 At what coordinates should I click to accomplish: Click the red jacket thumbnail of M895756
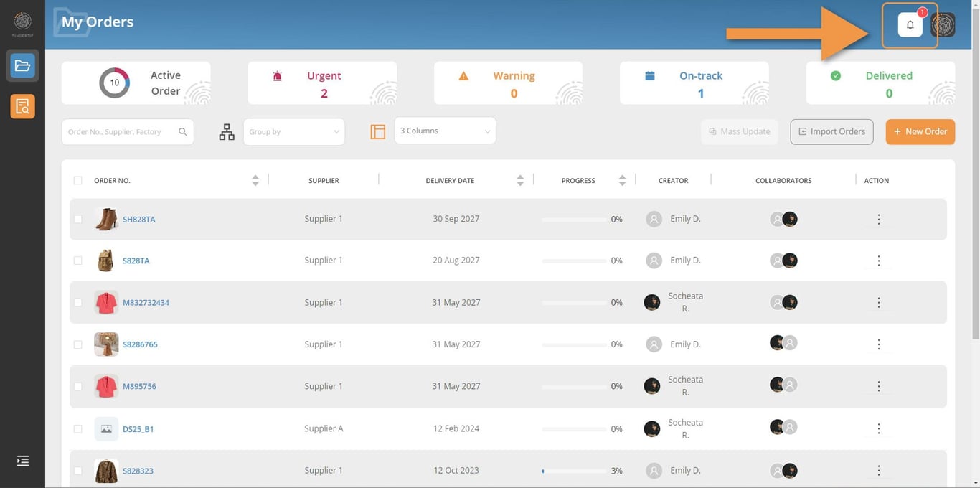click(106, 386)
